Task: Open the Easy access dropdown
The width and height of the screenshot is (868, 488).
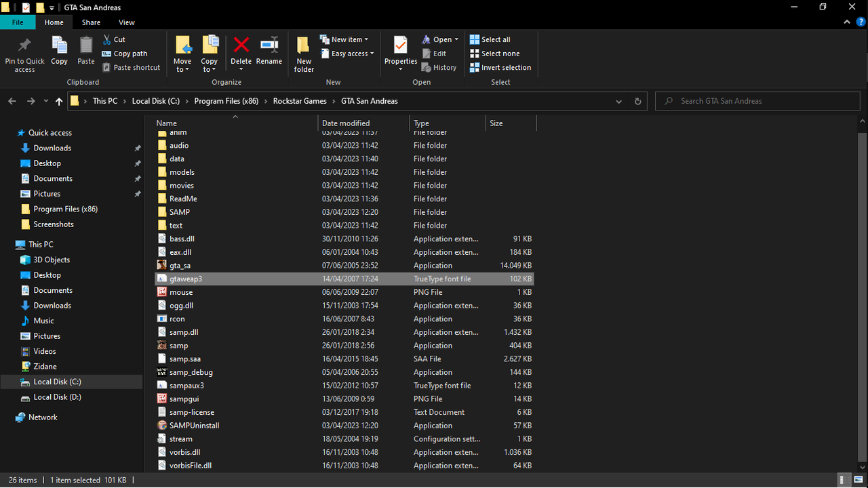Action: coord(347,54)
